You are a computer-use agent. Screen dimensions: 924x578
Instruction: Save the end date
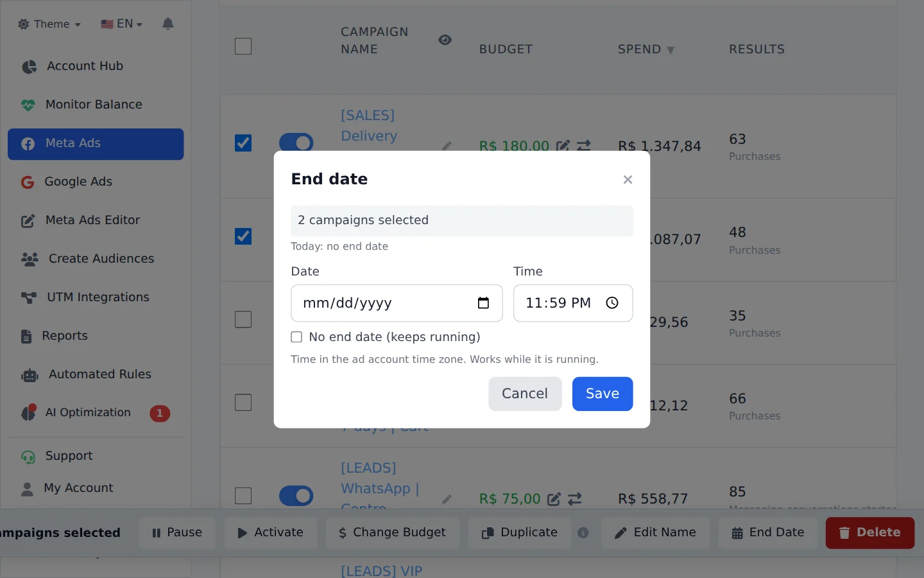coord(603,394)
